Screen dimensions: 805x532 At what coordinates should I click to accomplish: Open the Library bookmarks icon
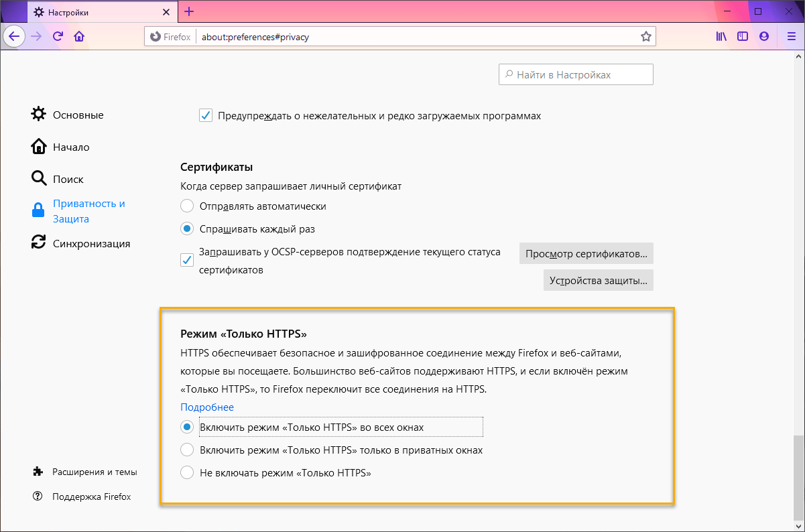721,37
